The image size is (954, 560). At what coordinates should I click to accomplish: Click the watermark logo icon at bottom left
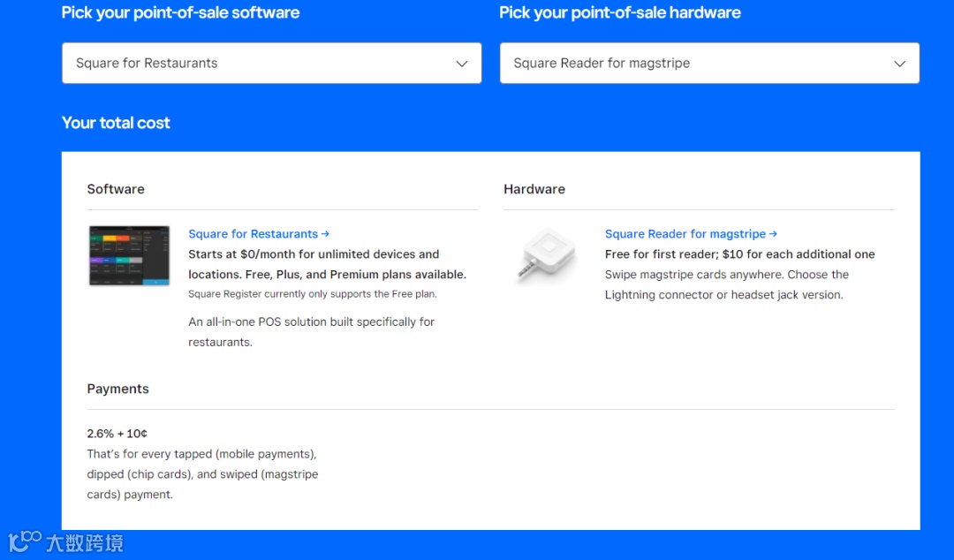coord(24,541)
